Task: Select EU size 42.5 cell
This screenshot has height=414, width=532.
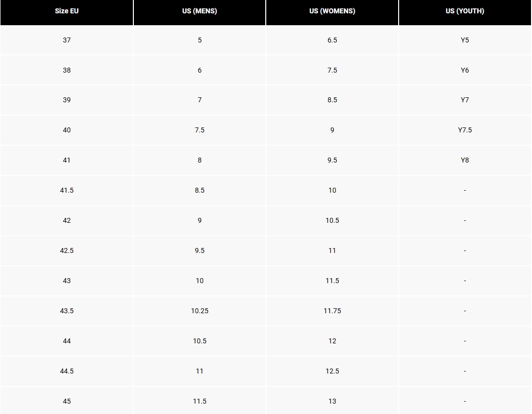Action: (67, 250)
